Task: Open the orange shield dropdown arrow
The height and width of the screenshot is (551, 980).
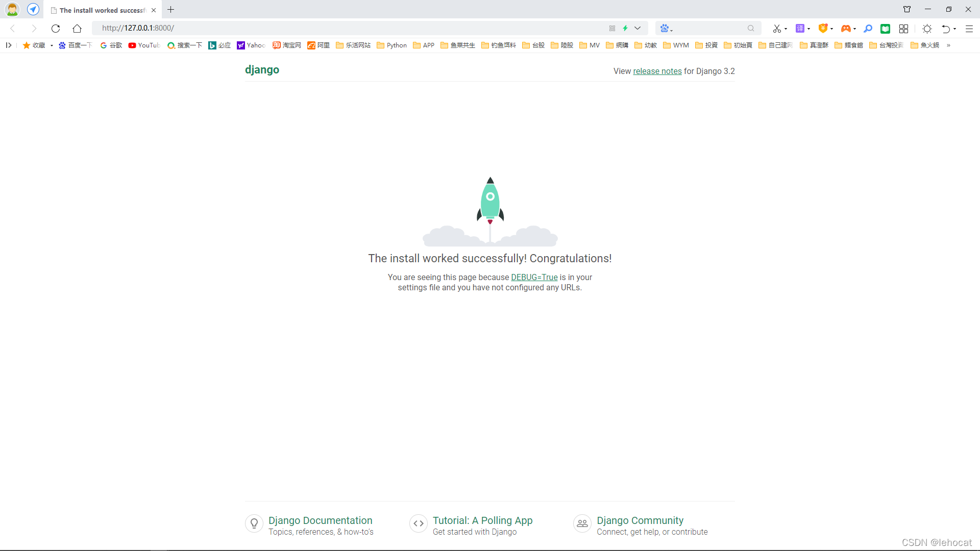Action: [831, 29]
